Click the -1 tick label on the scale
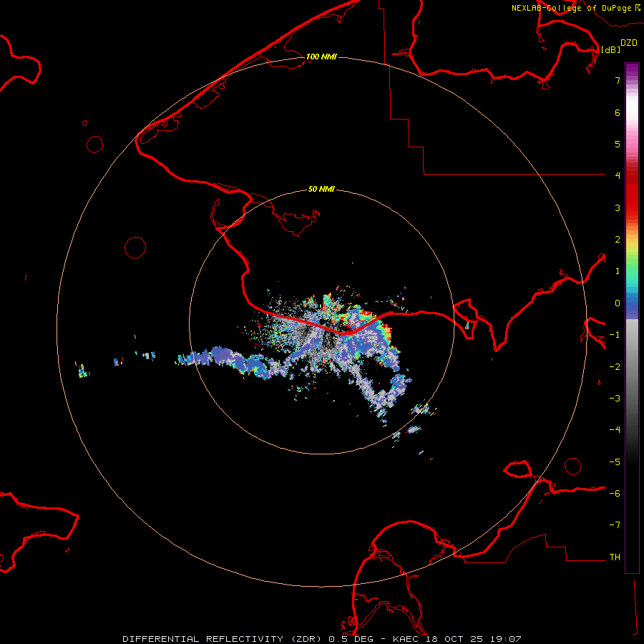Image resolution: width=644 pixels, height=644 pixels. click(x=615, y=335)
